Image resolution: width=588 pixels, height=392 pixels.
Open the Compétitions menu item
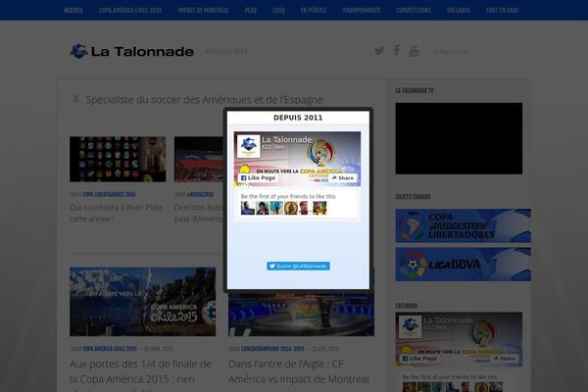pos(414,11)
